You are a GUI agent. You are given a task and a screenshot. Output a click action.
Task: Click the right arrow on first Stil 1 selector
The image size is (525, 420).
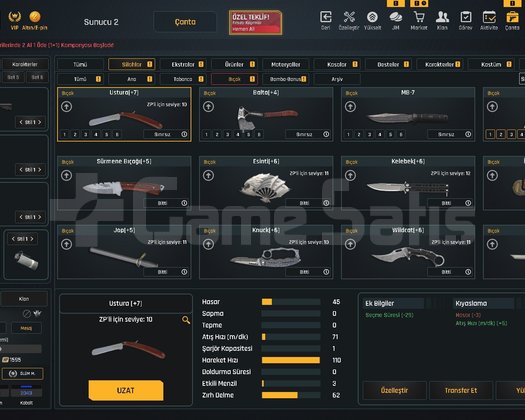[x=40, y=122]
